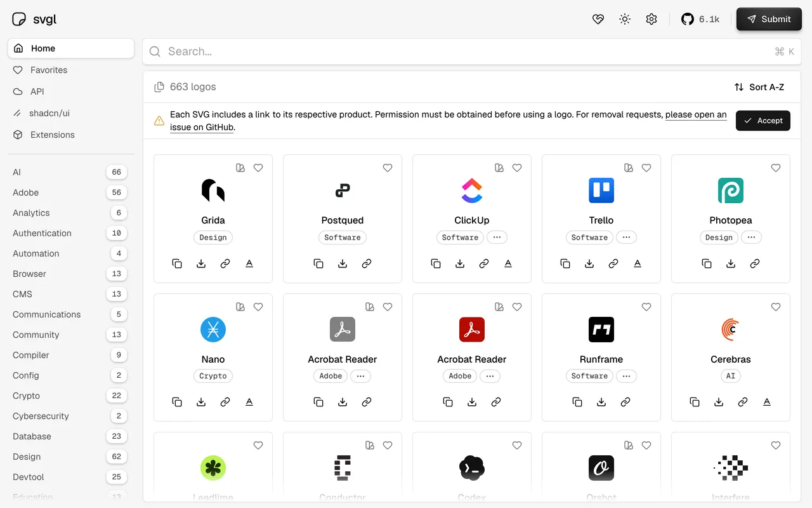Download the Cerebras logo
The height and width of the screenshot is (508, 812).
point(719,402)
